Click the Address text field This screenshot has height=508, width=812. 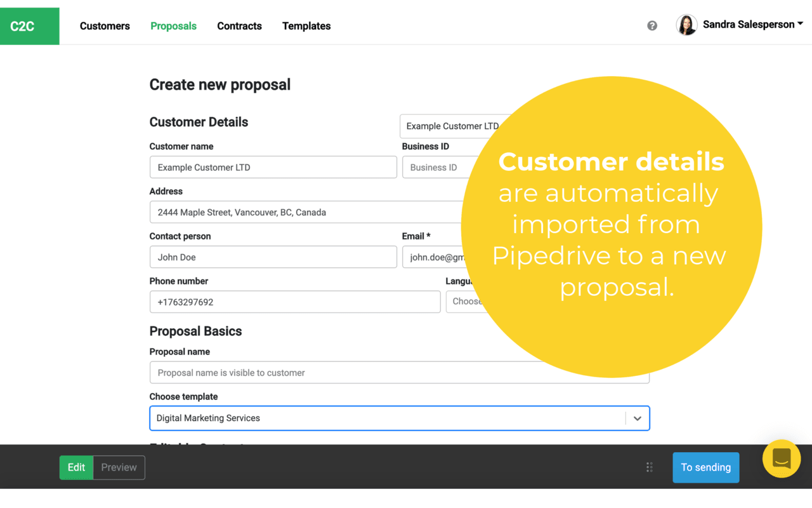304,213
